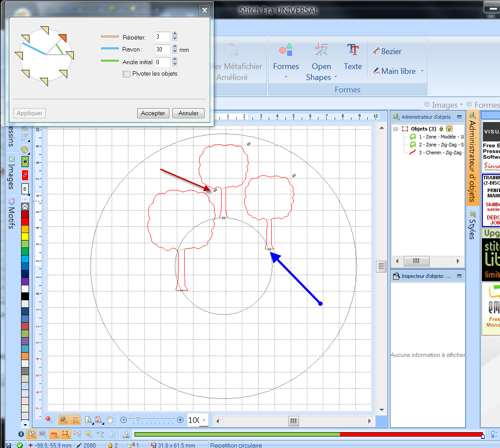The height and width of the screenshot is (448, 500).
Task: Click the green fill color tool
Action: coord(25,162)
